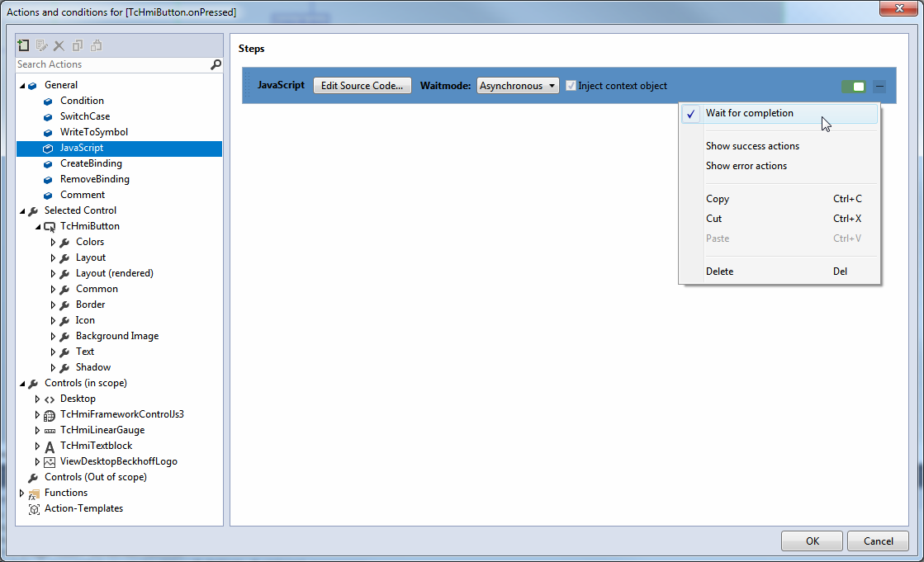Select Controls (Out of scope) tree item
Screen dimensions: 924x562
(x=96, y=477)
